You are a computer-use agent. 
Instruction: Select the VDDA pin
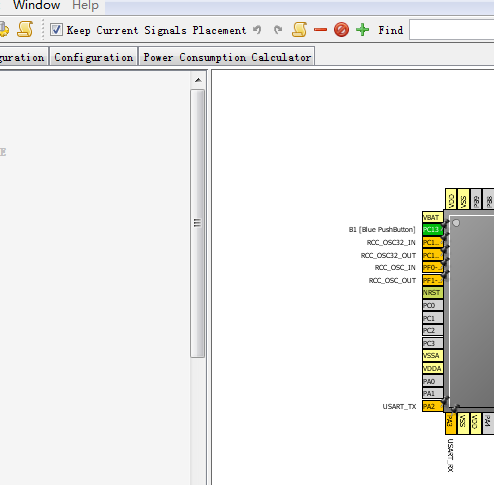pyautogui.click(x=432, y=368)
